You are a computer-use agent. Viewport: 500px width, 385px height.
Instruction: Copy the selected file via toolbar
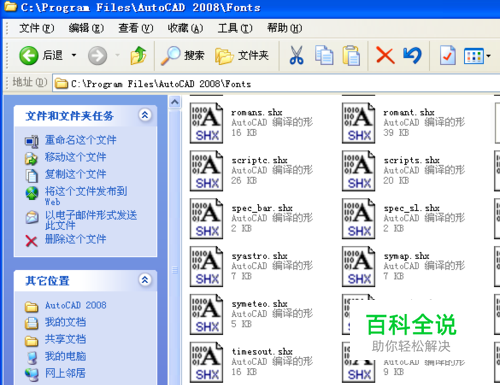[x=324, y=55]
